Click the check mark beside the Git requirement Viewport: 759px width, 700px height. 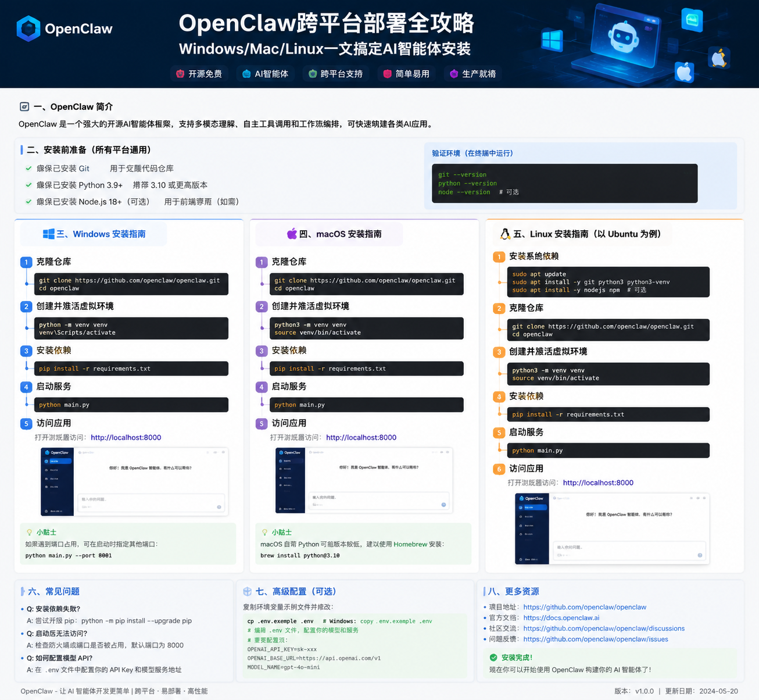[x=28, y=168]
